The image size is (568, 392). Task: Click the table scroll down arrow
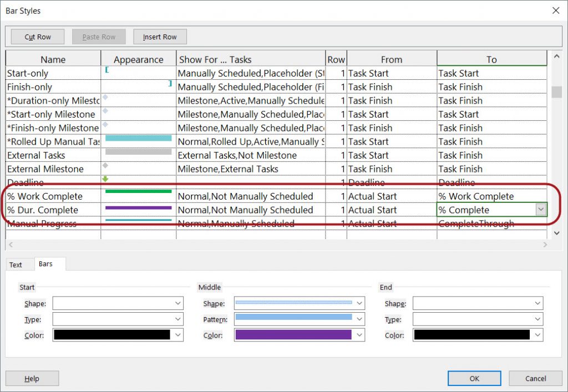[x=556, y=233]
